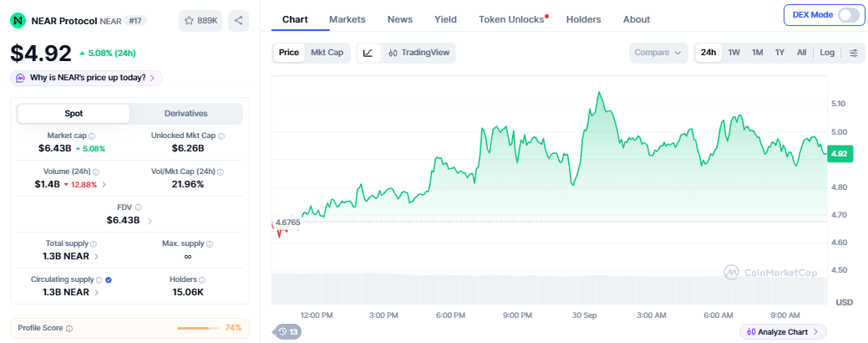Expand Circulating supply chevron
This screenshot has width=868, height=343.
[97, 293]
